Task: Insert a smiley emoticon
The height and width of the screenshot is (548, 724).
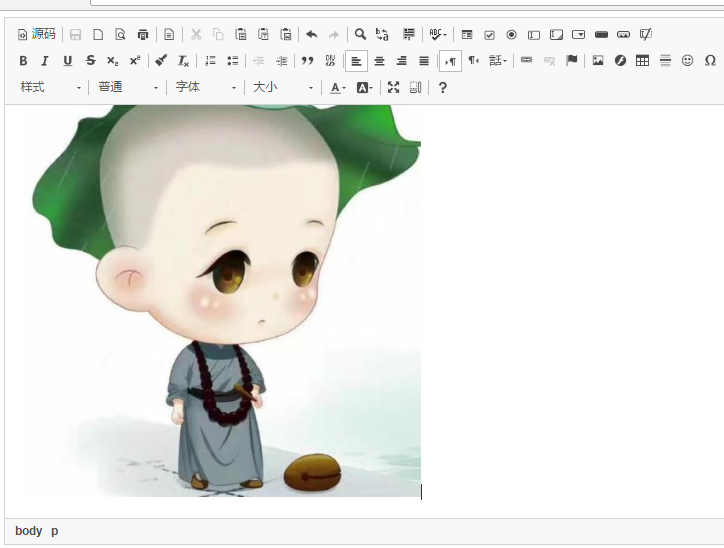Action: click(688, 61)
